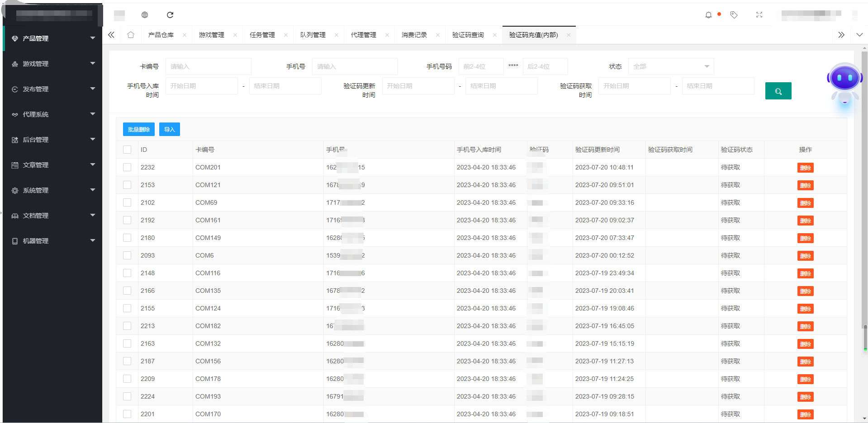Toggle fullscreen mode icon
The height and width of the screenshot is (423, 868).
(x=759, y=15)
